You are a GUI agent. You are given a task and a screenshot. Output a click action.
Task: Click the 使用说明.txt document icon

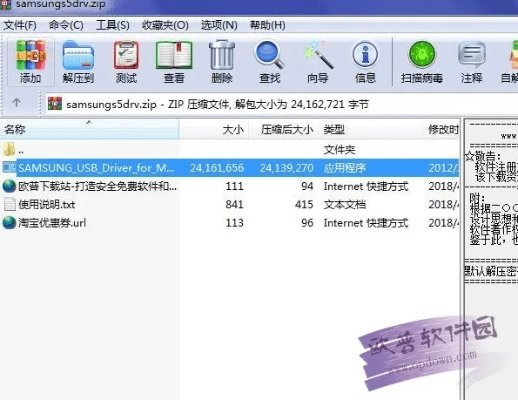[10, 204]
